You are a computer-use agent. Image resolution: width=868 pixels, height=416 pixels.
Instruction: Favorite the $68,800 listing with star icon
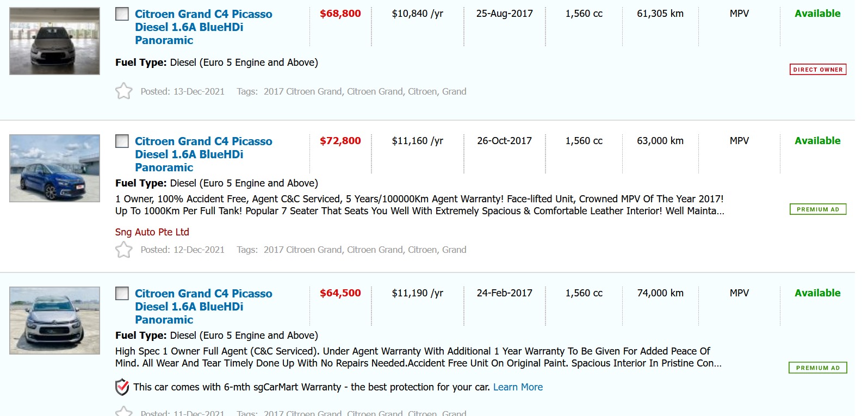(x=123, y=91)
